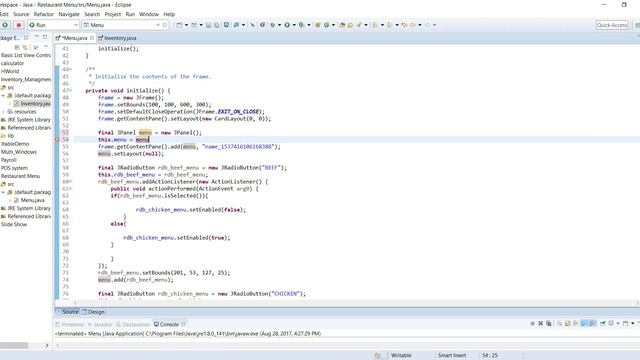Screen dimensions: 640x360
Task: Click the Quick Access search field
Action: (612, 25)
